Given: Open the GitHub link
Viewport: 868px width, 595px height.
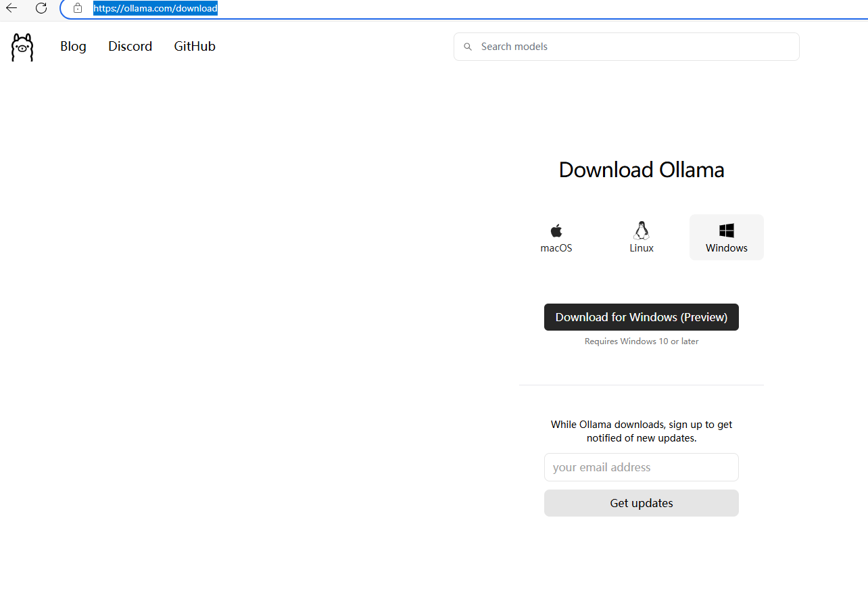Looking at the screenshot, I should (x=195, y=47).
